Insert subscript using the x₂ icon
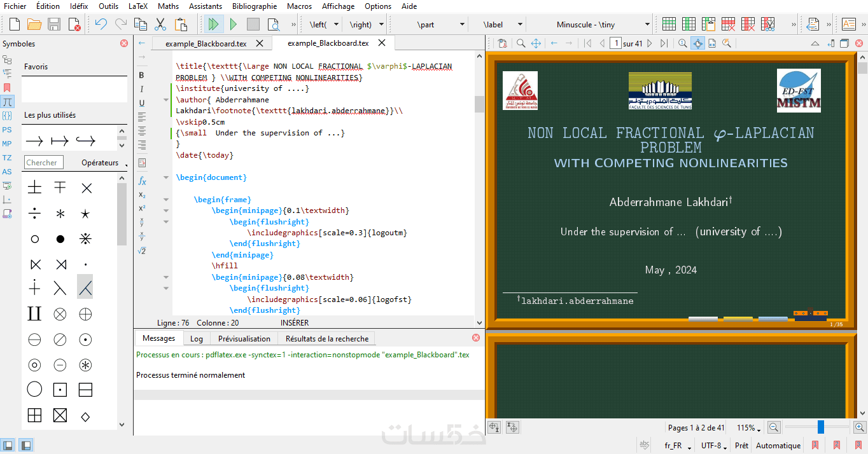868x454 pixels. (142, 195)
